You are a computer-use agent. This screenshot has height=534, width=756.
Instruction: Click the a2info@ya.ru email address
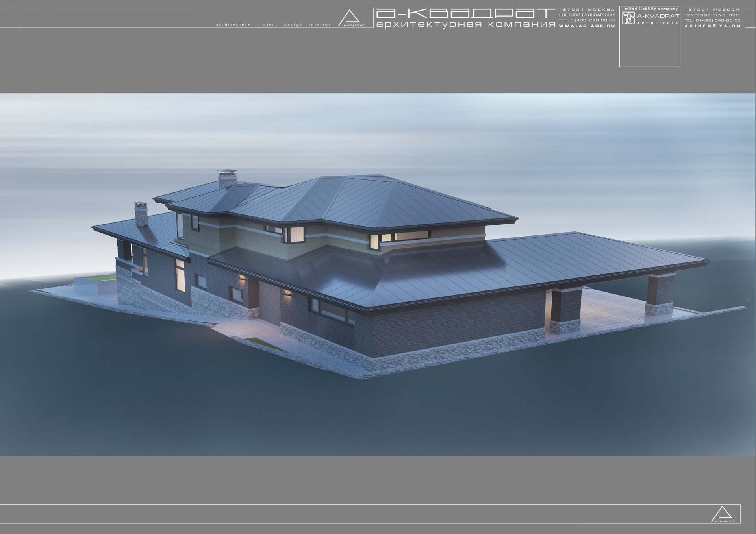[712, 26]
